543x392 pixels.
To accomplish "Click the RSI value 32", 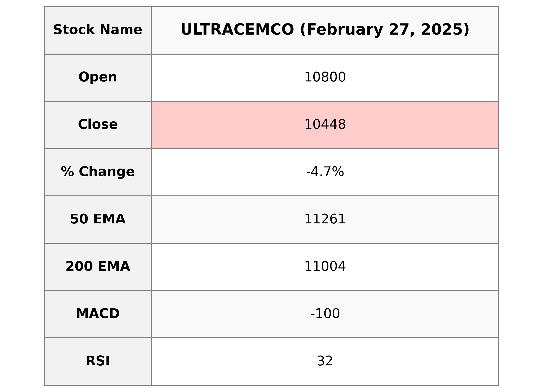I will (x=325, y=361).
